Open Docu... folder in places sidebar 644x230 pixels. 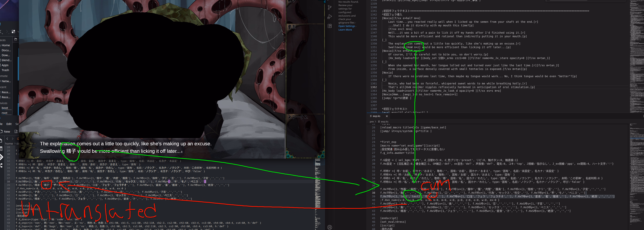pos(6,50)
